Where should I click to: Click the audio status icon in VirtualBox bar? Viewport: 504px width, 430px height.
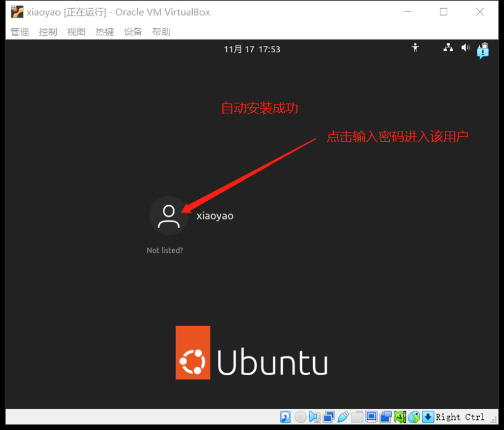[314, 417]
